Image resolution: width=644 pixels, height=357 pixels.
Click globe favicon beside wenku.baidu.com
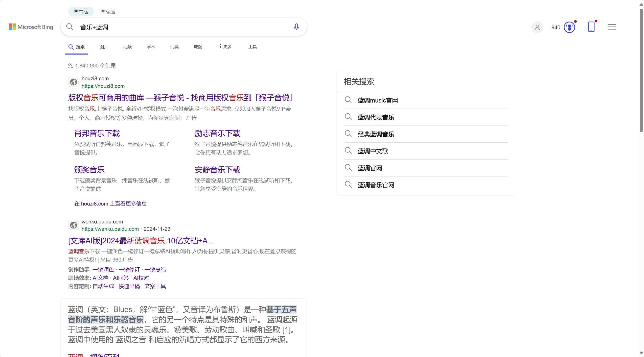click(x=74, y=225)
